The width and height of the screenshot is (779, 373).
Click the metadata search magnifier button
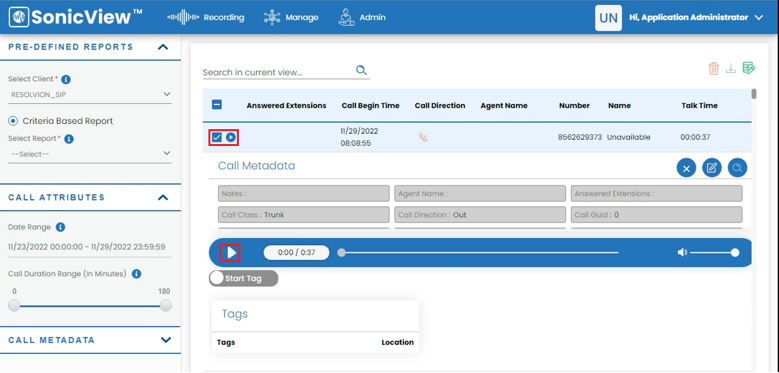pyautogui.click(x=737, y=168)
